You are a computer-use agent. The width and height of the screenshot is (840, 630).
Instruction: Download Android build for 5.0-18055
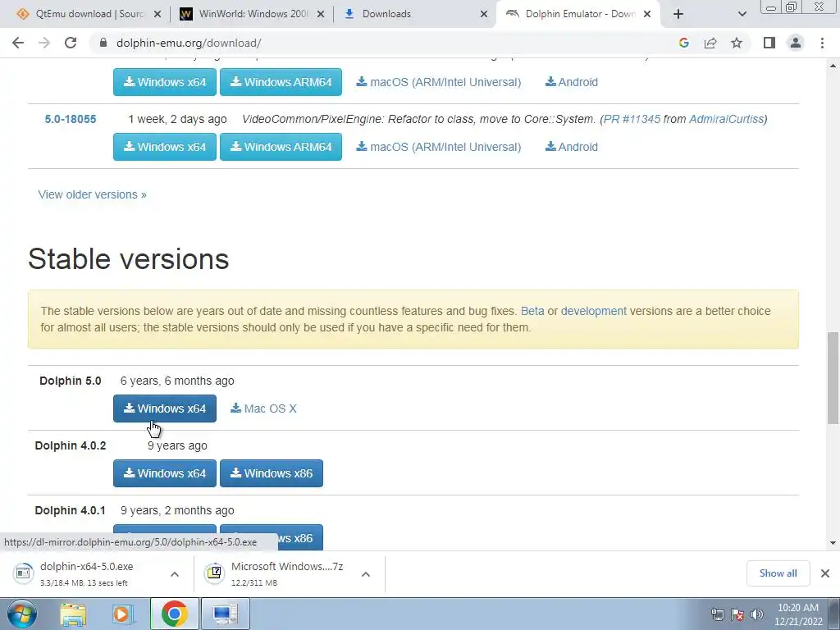click(572, 147)
